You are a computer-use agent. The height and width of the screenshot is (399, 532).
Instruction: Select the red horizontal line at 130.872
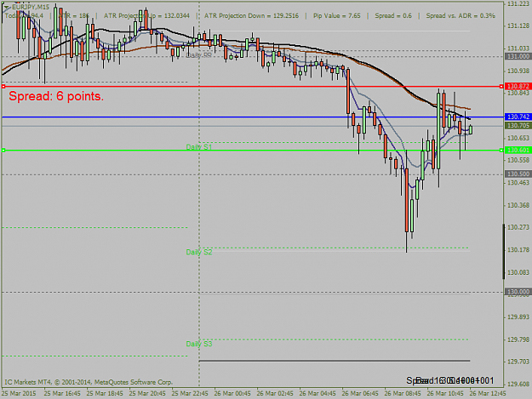253,87
